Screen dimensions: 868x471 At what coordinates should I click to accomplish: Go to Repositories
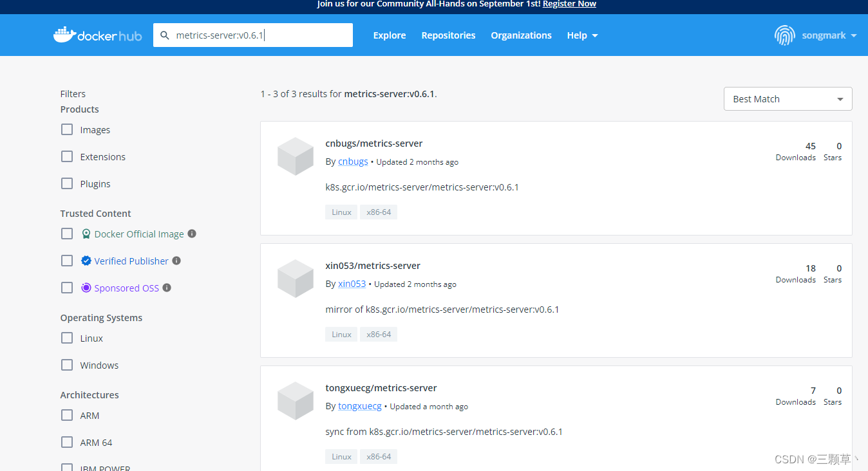(x=448, y=35)
